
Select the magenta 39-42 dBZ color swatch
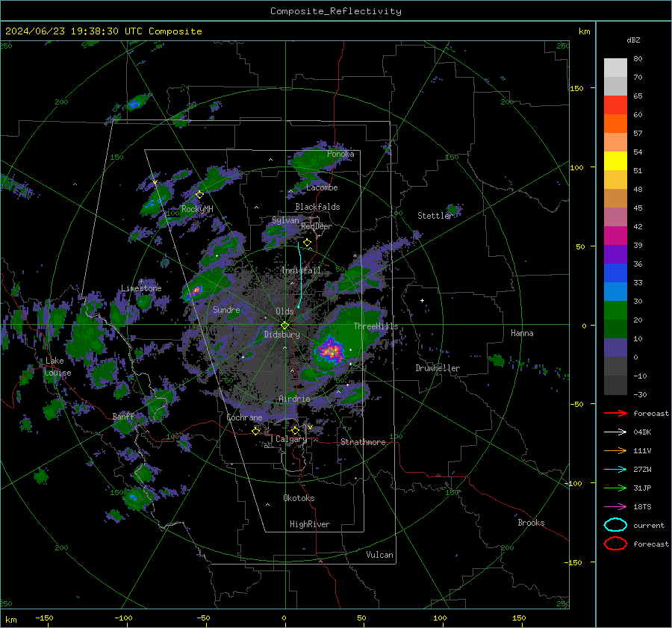click(615, 235)
